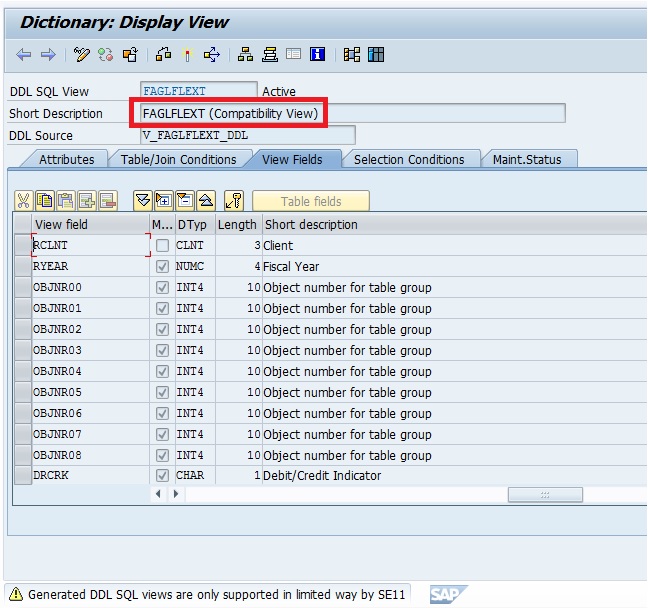Click the DTyp column header
648x608 pixels.
pos(195,224)
